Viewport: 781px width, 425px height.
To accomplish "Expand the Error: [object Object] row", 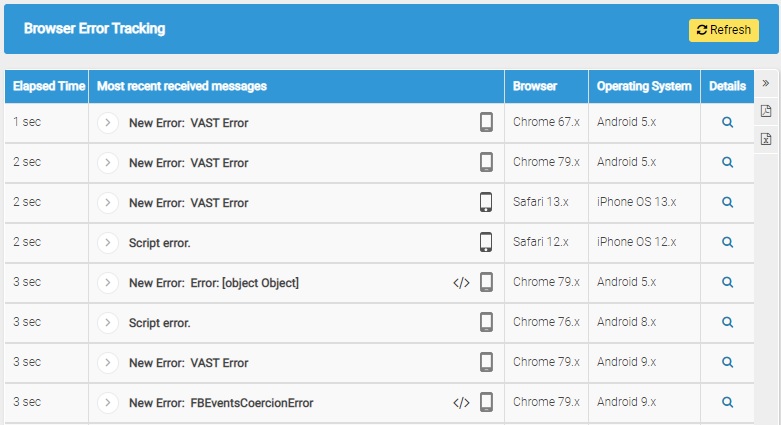I will coord(108,283).
